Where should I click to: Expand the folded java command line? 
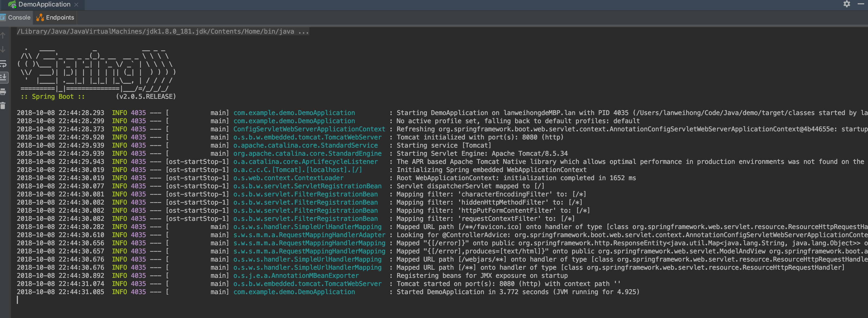click(303, 31)
